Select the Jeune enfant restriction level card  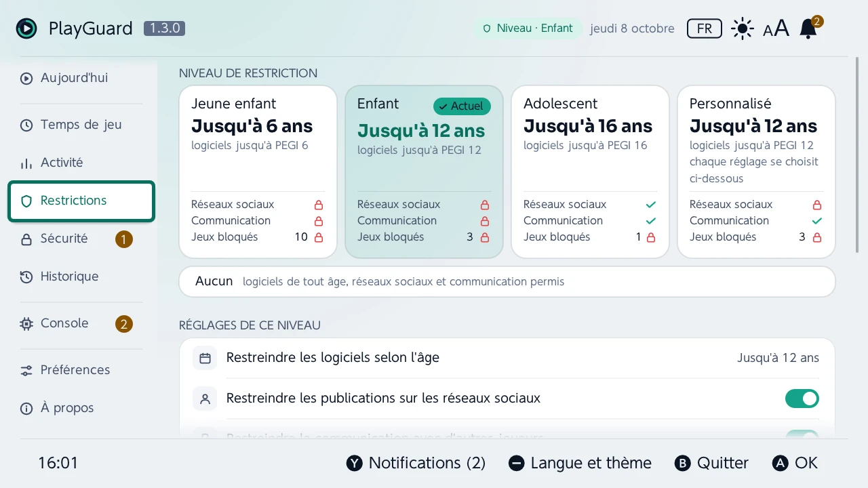[258, 171]
